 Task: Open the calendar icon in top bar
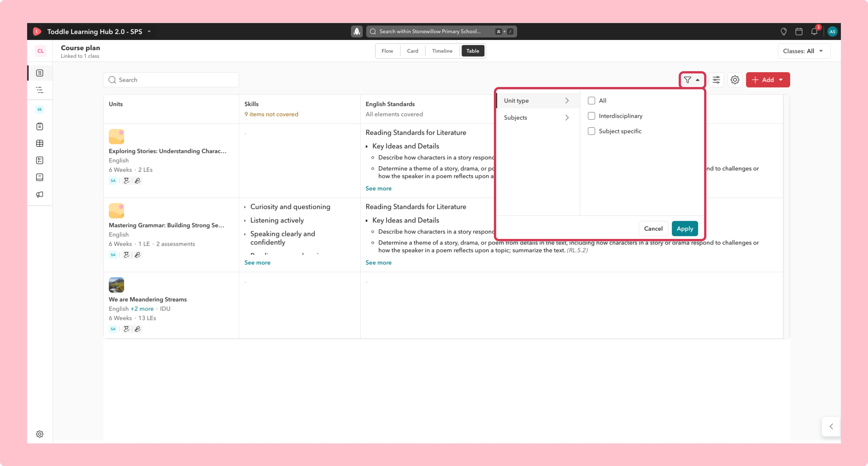[799, 32]
